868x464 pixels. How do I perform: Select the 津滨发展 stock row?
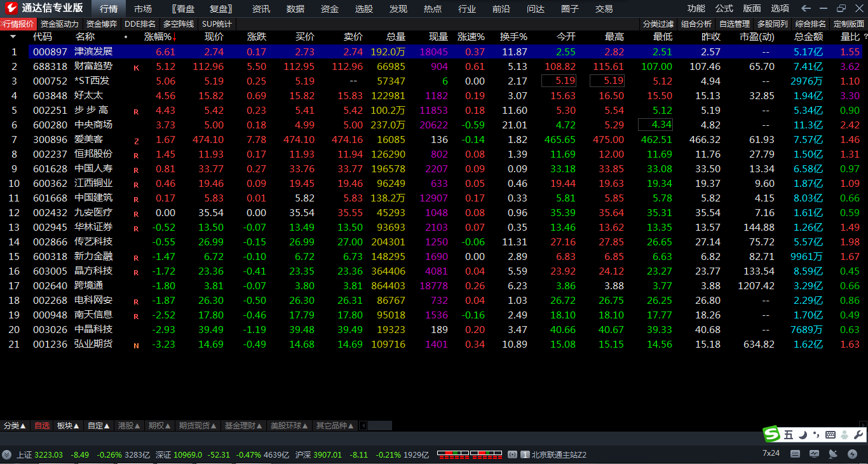(446, 52)
